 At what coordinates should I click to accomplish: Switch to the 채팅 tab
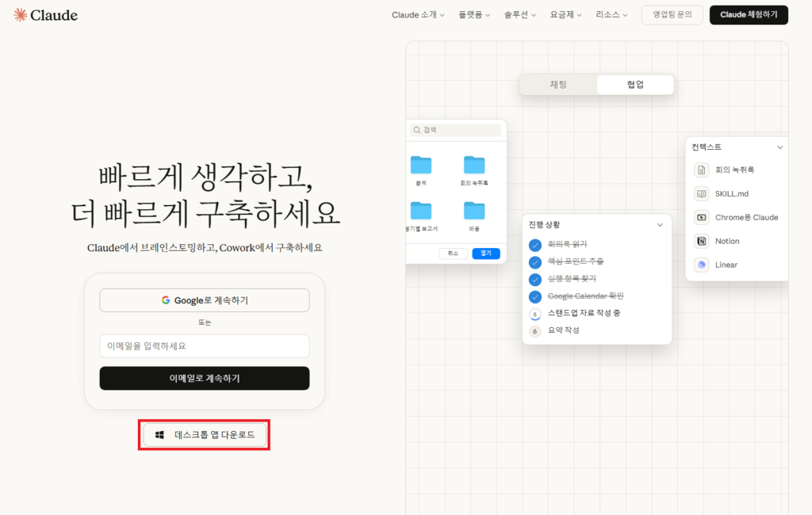point(558,85)
